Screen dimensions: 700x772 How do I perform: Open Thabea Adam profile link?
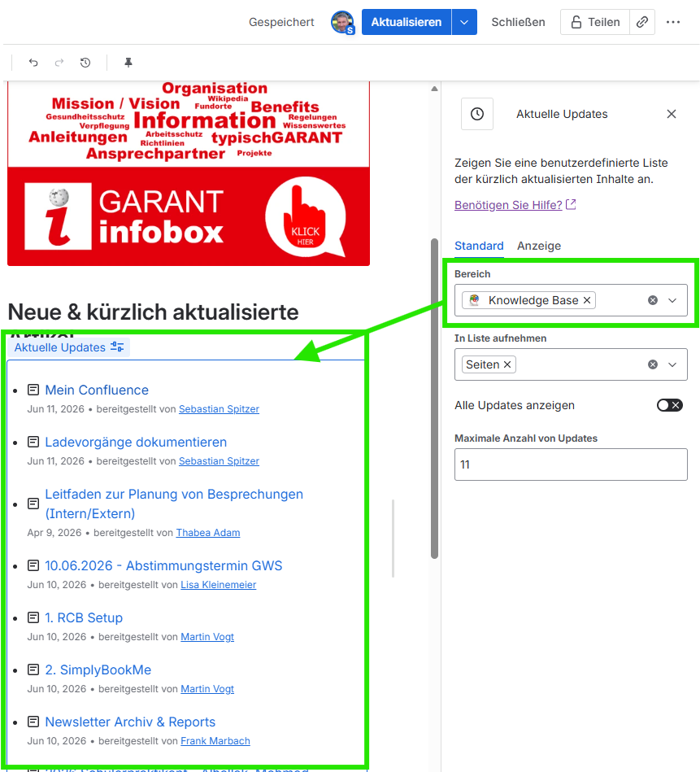[208, 532]
